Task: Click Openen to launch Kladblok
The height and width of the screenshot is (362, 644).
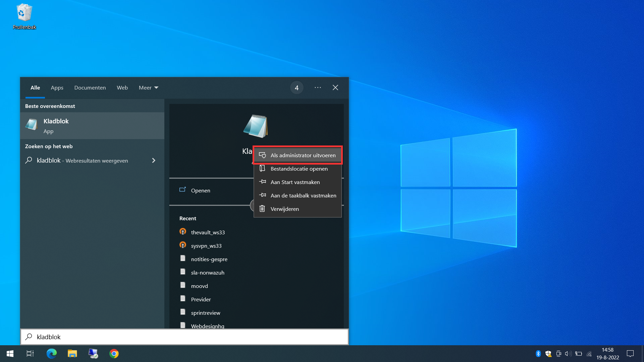Action: [x=201, y=190]
